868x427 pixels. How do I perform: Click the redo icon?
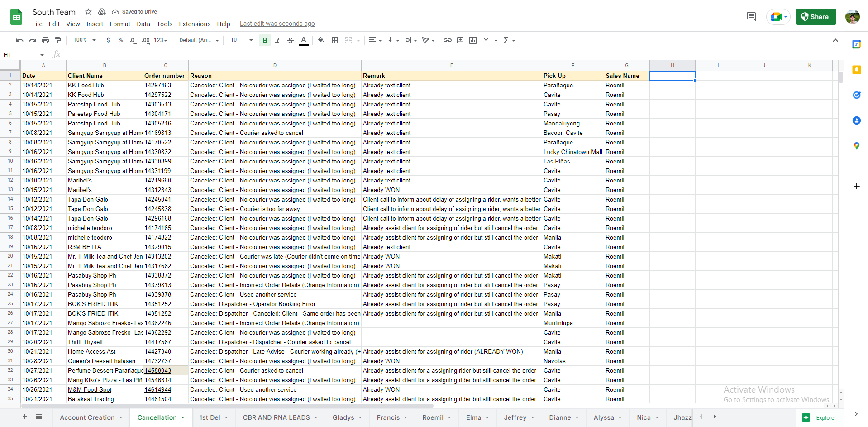click(33, 40)
